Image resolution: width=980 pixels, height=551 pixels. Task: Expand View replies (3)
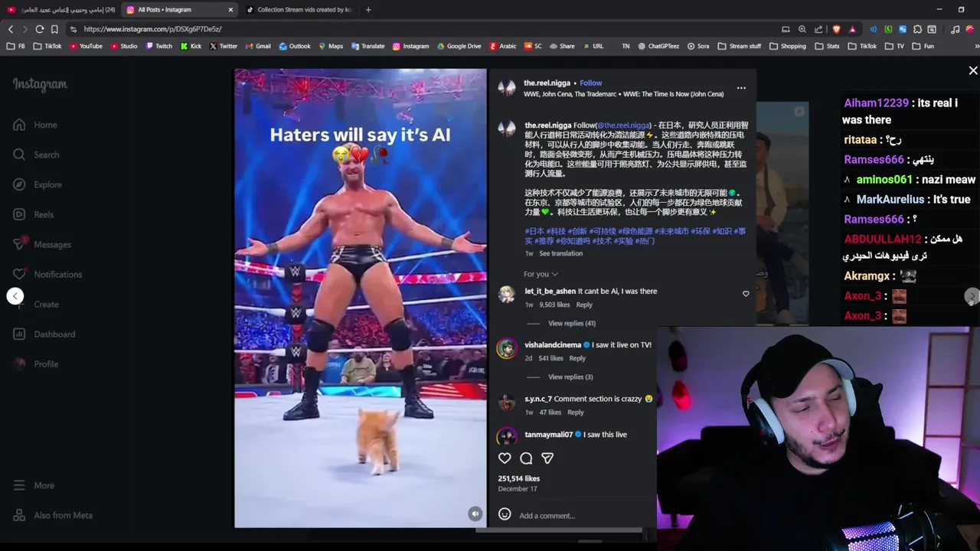click(570, 377)
